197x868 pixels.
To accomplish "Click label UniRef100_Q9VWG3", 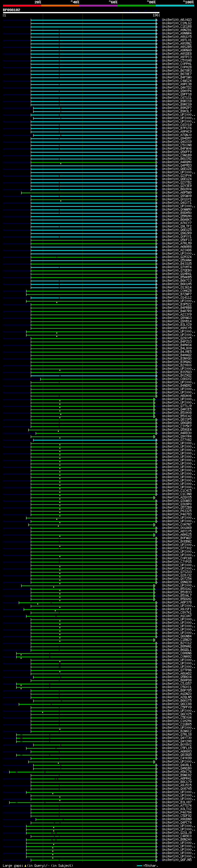I will pyautogui.click(x=176, y=318).
